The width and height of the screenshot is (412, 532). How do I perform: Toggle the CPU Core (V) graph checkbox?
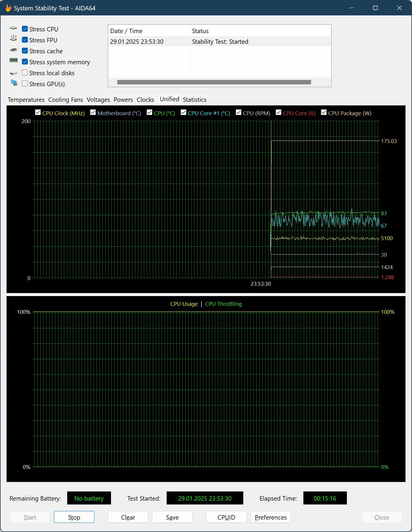pyautogui.click(x=279, y=112)
